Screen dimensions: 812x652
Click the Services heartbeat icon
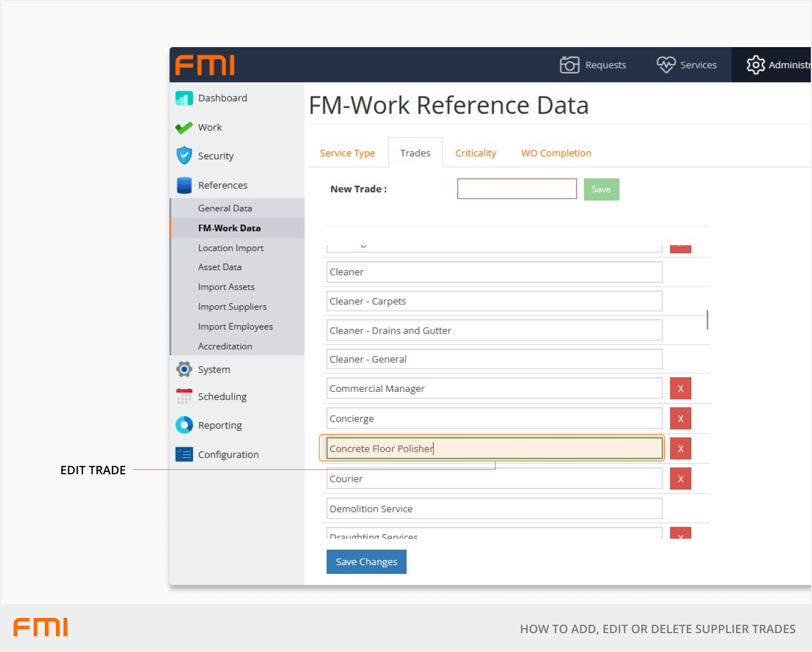(x=665, y=65)
